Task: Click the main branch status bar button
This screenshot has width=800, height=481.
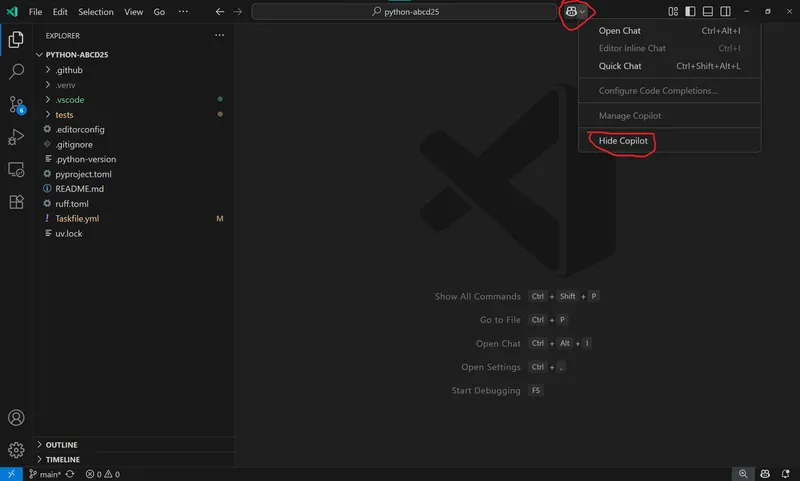Action: pos(45,474)
